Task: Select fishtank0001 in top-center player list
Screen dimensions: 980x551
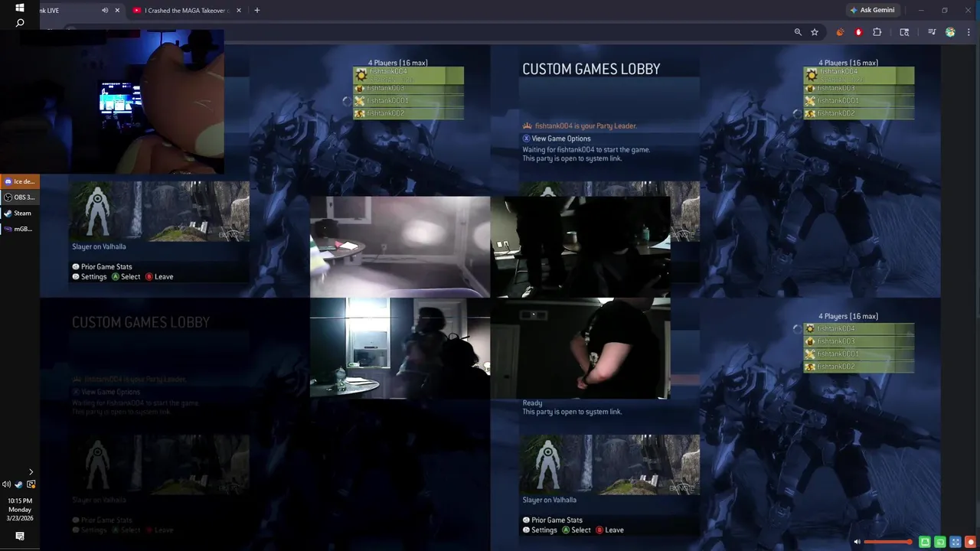Action: (408, 100)
